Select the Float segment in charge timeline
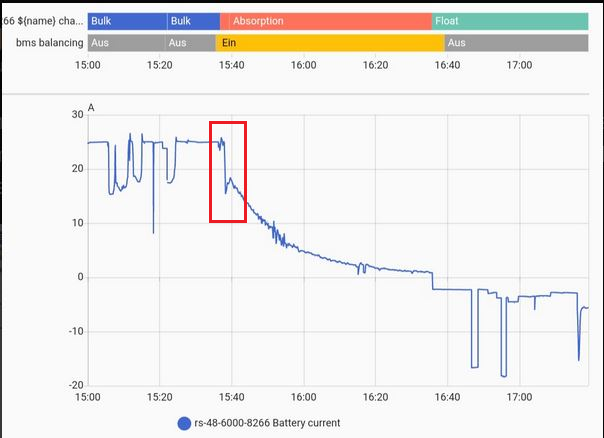The image size is (604, 438). click(x=510, y=21)
